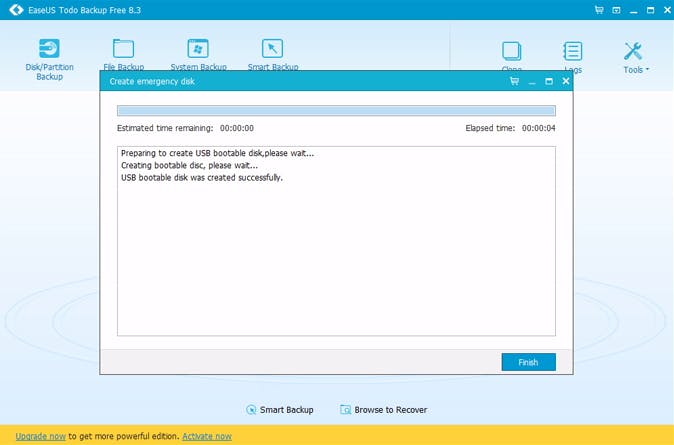Open the title bar dropdown menu icon
The height and width of the screenshot is (445, 674).
pyautogui.click(x=616, y=10)
